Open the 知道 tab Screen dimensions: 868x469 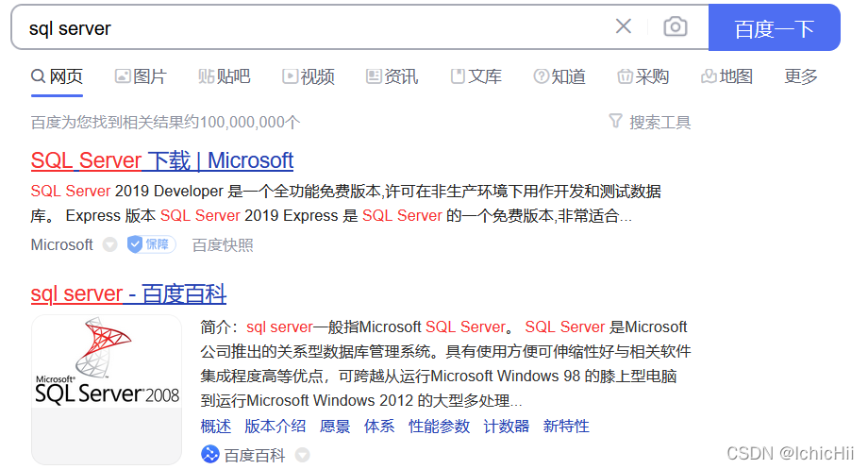click(x=559, y=76)
